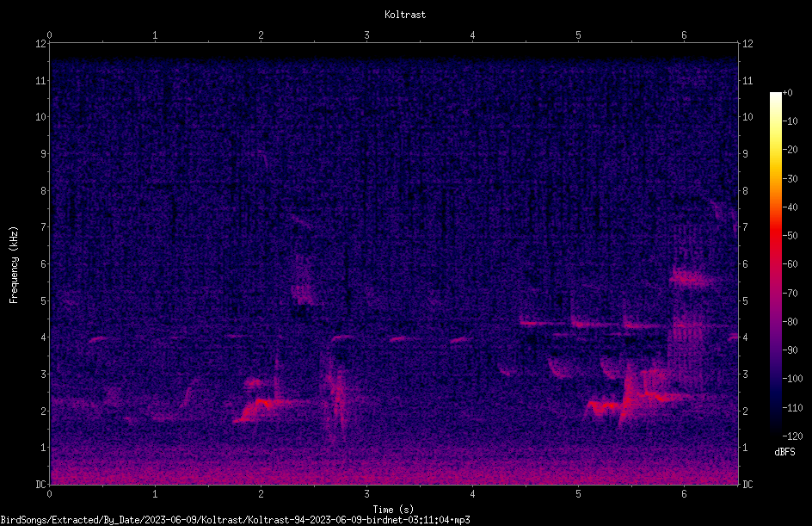Image resolution: width=812 pixels, height=526 pixels.
Task: Click the 3 tick on the left frequency axis
Action: (x=44, y=374)
